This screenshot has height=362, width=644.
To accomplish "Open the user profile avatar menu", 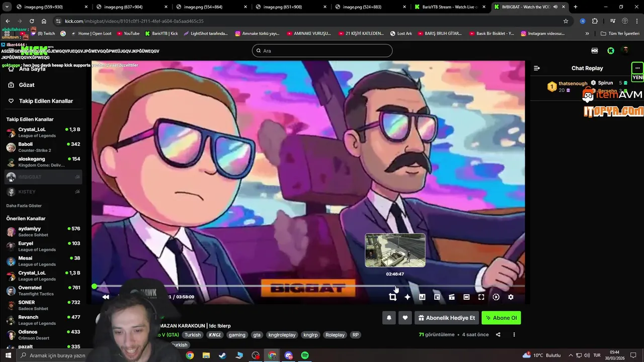I will [625, 51].
